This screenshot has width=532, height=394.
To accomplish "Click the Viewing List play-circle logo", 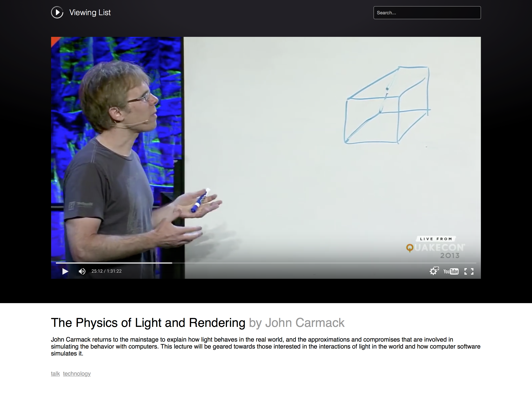I will [x=57, y=12].
